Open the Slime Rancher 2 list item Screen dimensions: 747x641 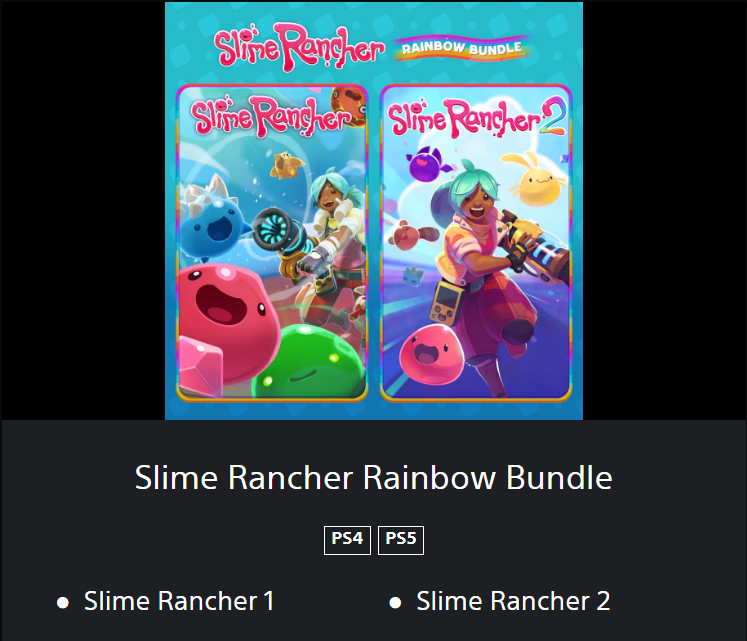pos(513,601)
